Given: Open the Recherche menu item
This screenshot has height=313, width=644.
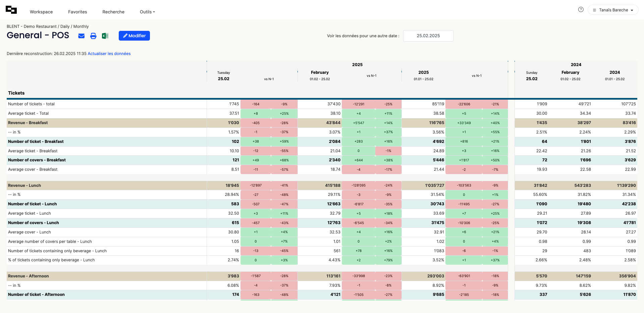Looking at the screenshot, I should [x=113, y=12].
